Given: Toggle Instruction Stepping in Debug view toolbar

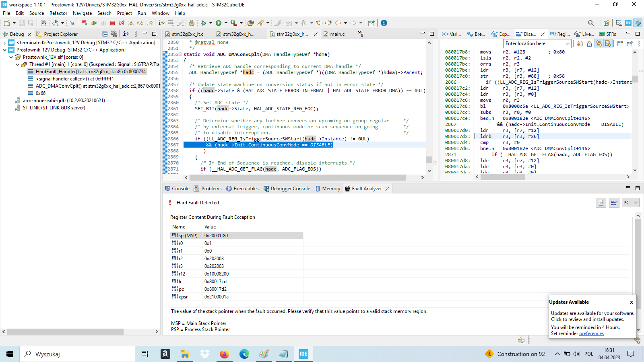Looking at the screenshot, I should pyautogui.click(x=126, y=34).
